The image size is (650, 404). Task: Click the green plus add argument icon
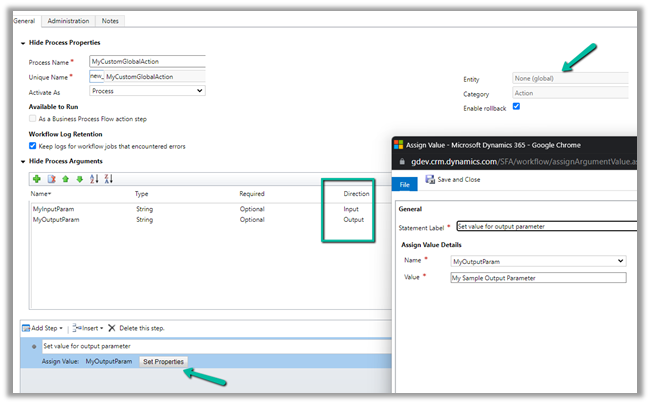37,178
